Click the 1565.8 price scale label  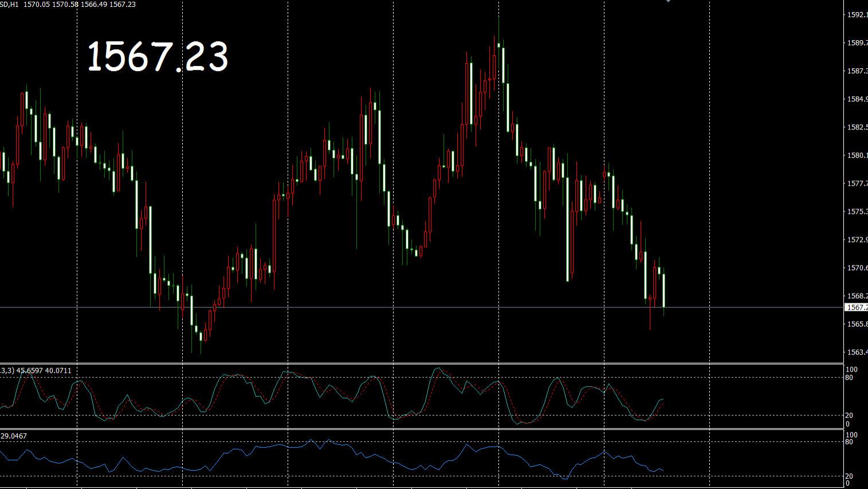(x=857, y=324)
